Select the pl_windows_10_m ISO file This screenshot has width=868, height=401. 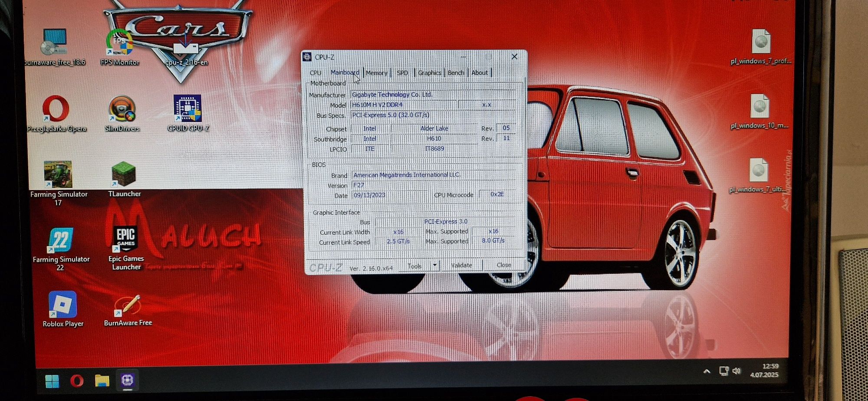759,111
